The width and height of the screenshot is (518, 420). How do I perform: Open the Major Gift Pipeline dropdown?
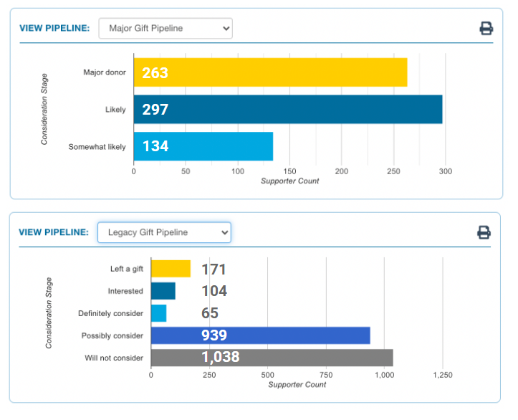point(166,29)
